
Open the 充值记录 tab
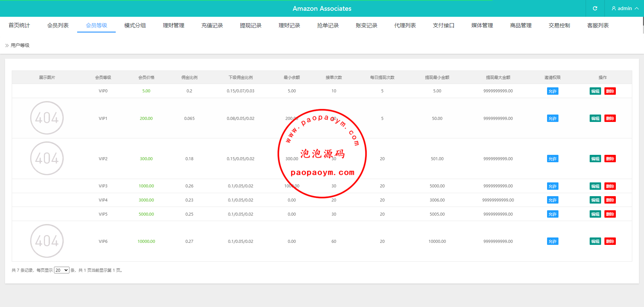coord(212,26)
